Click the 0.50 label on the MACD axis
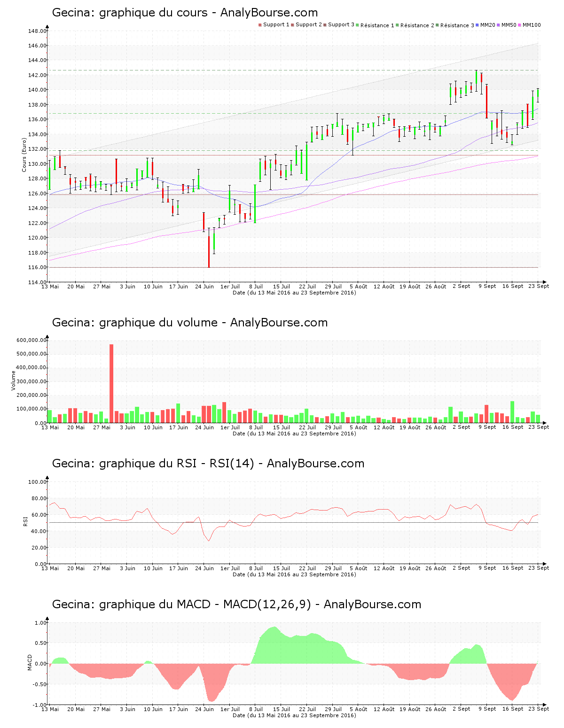Viewport: 564px width, 728px height. [40, 643]
